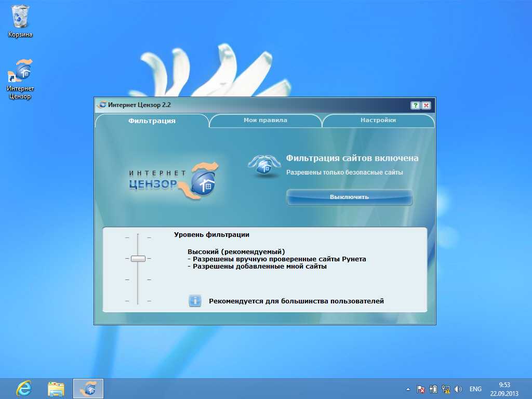This screenshot has height=399, width=532.
Task: Click the filtration level slider thumb
Action: click(138, 259)
